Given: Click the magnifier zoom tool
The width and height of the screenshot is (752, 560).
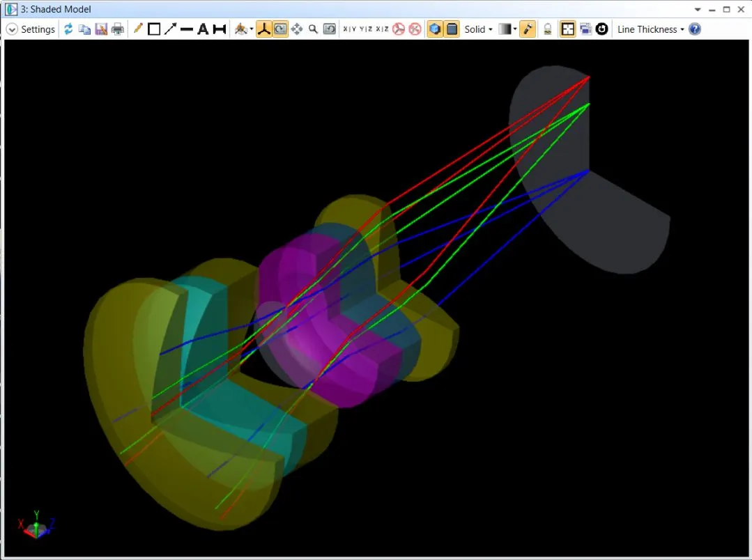Looking at the screenshot, I should click(314, 29).
